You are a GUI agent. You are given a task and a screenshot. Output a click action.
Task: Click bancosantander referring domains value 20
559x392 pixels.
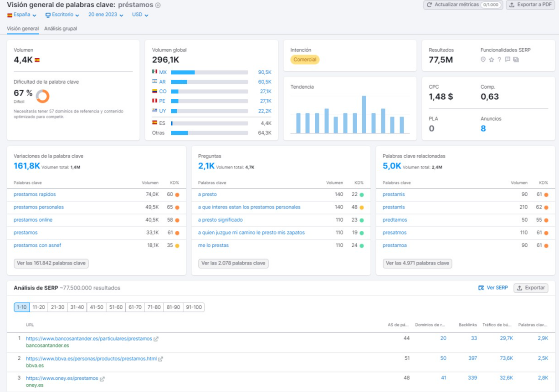[443, 338]
